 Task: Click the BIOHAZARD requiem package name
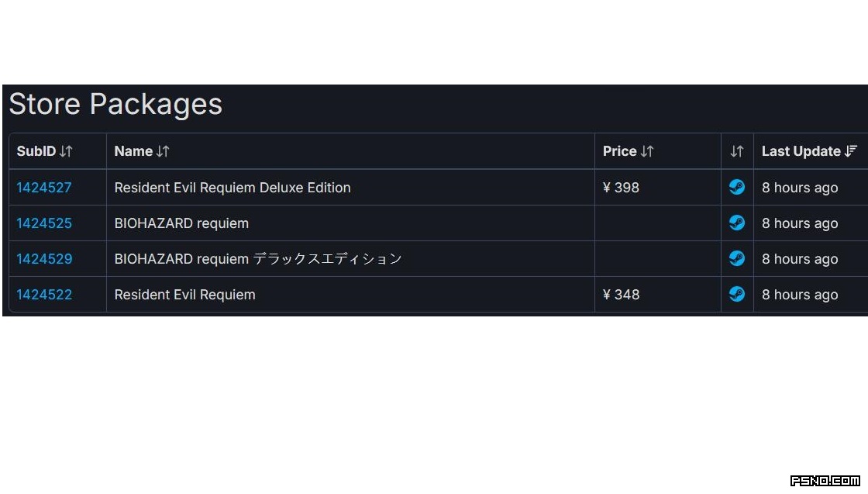point(181,223)
